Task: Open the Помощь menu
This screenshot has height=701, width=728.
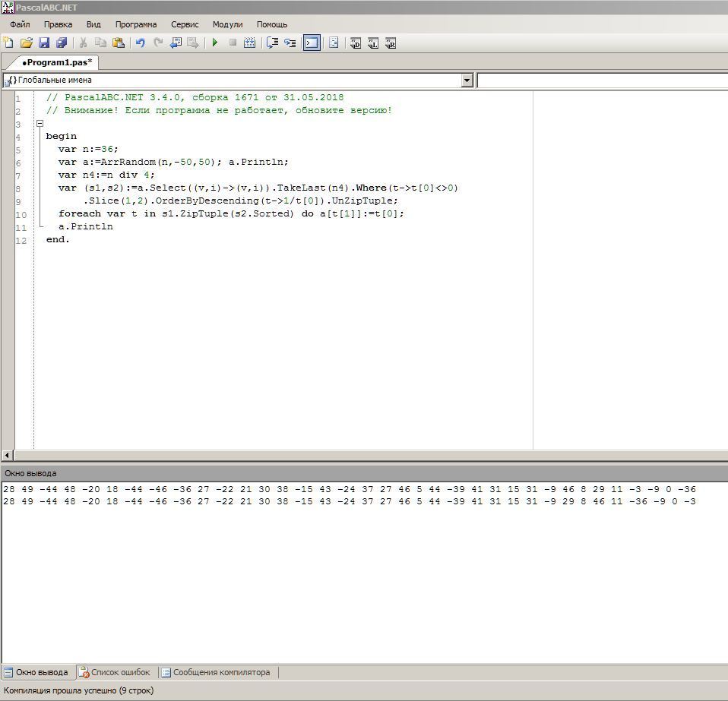Action: 272,24
